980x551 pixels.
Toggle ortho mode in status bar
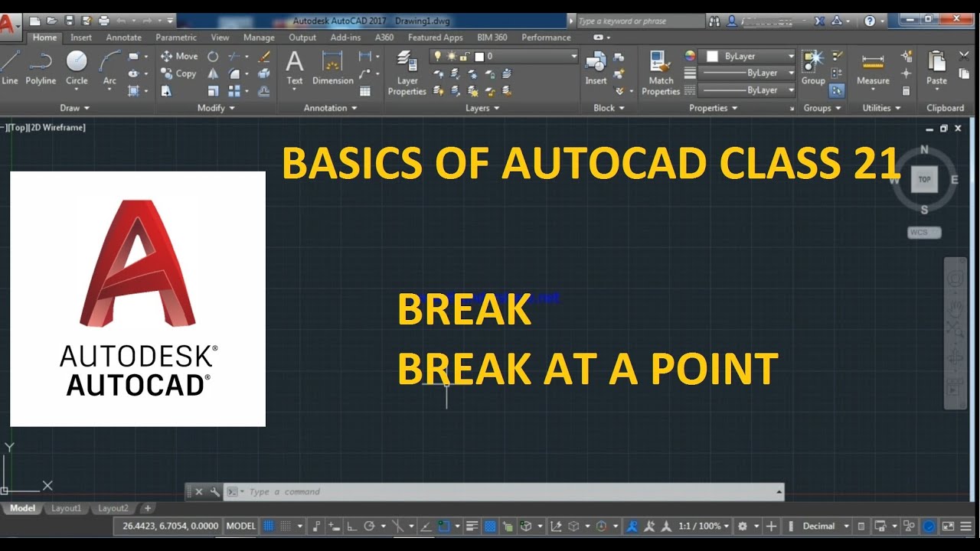(x=351, y=527)
